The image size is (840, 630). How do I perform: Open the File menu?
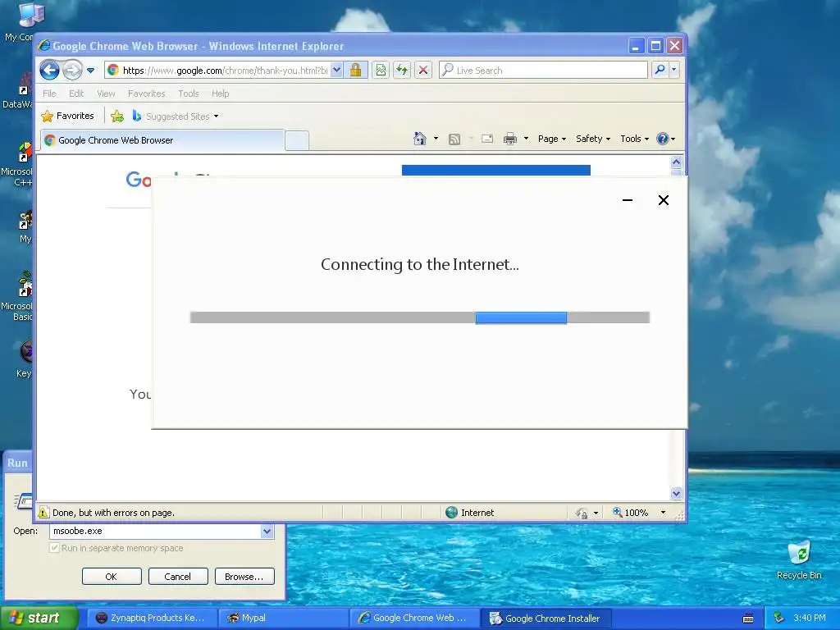point(49,94)
